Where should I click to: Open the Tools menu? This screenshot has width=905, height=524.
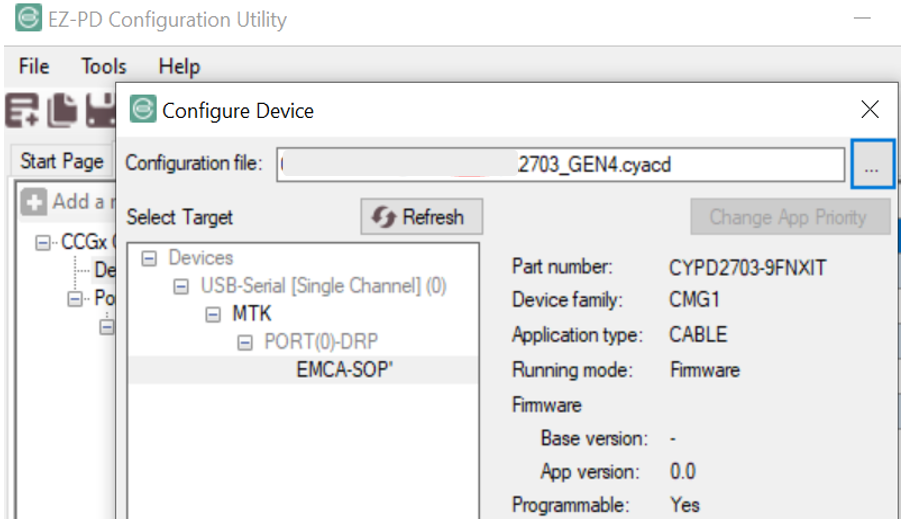103,66
